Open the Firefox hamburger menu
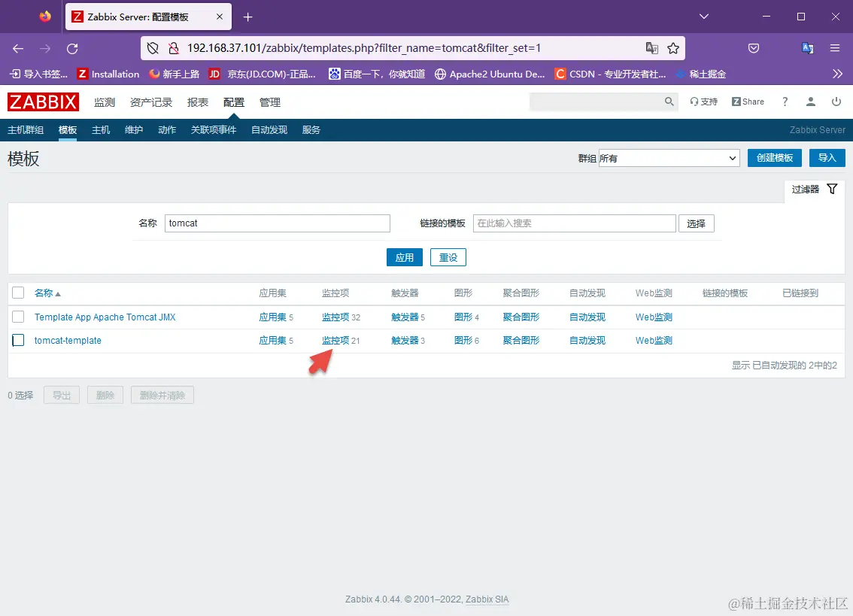This screenshot has width=853, height=616. tap(835, 48)
